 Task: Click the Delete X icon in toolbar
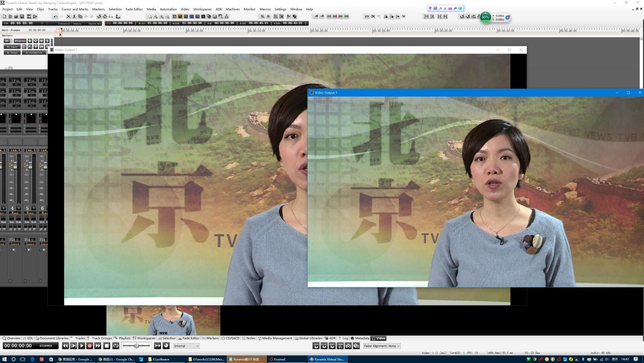click(69, 16)
